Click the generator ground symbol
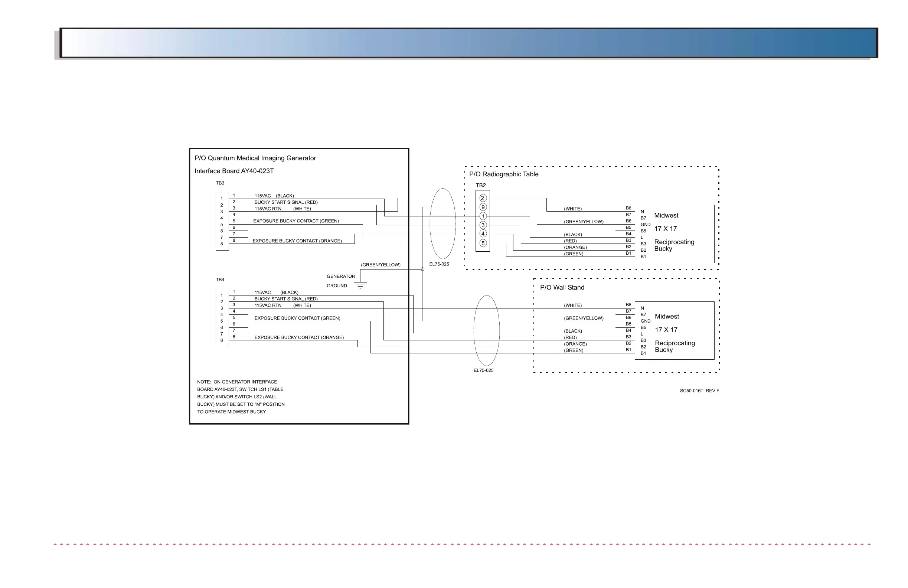 (360, 285)
